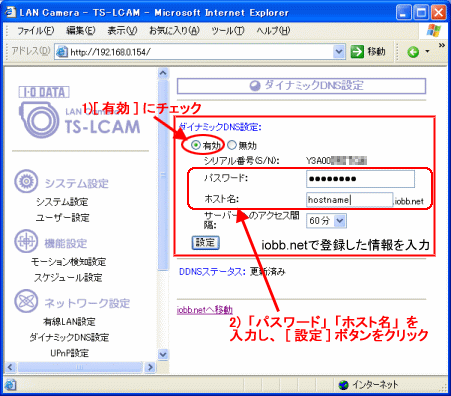Click the ネットワーク設定 section heading
The height and width of the screenshot is (396, 451).
[87, 303]
